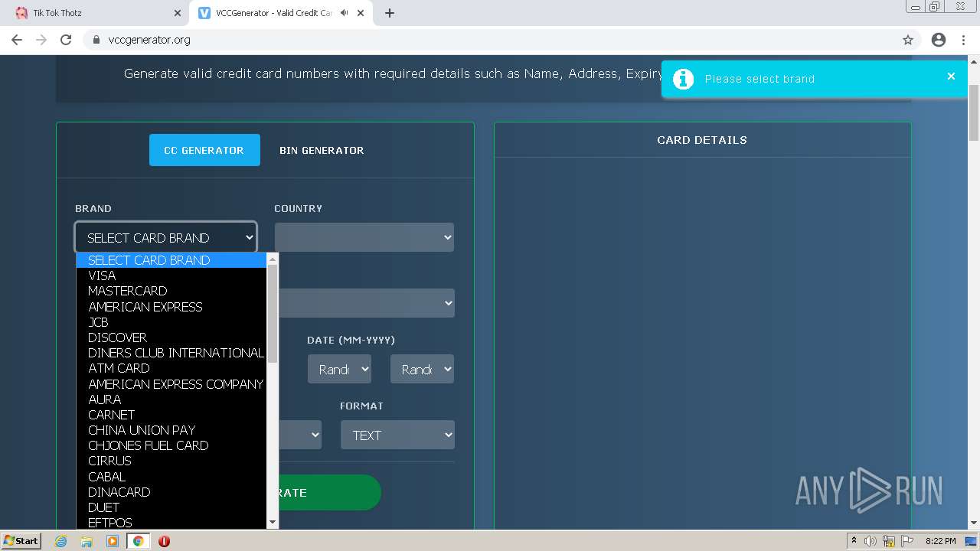Dismiss the 'Please select brand' notification

pos(951,76)
